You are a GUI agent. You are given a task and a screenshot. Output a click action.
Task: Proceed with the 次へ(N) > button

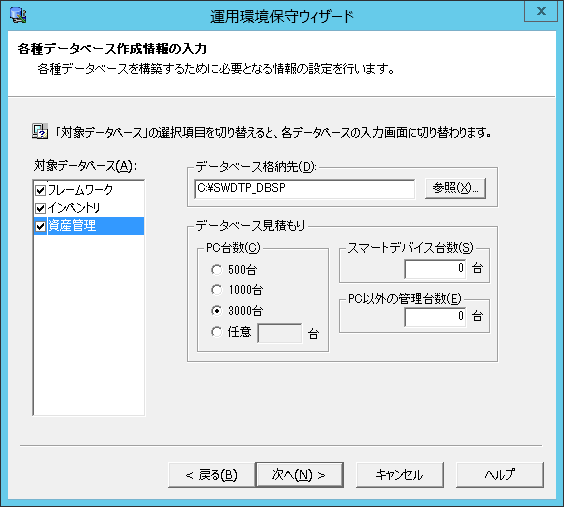click(x=299, y=475)
